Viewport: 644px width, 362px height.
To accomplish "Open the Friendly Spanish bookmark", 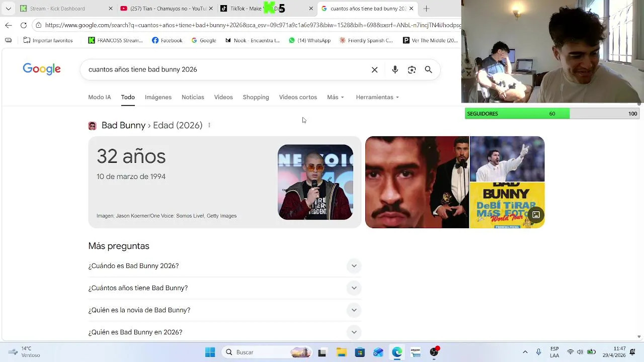I will click(366, 40).
